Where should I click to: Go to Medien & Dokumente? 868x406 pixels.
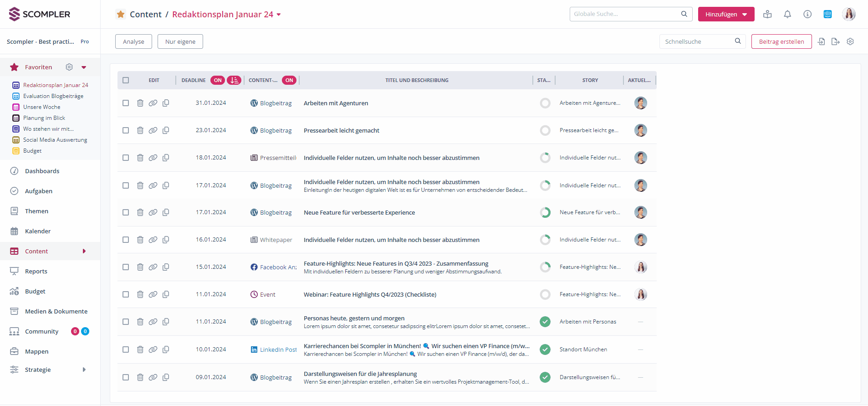[56, 311]
